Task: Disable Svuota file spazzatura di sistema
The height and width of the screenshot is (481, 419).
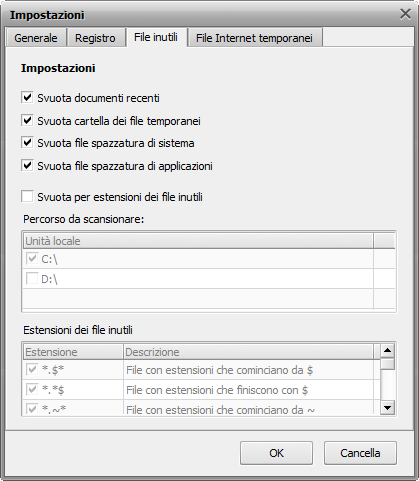Action: pos(27,143)
